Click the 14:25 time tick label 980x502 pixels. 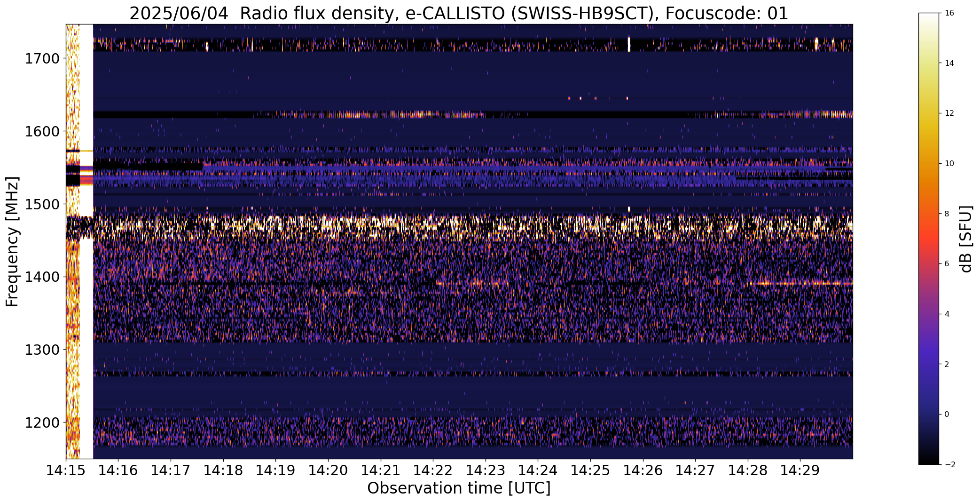pos(590,470)
